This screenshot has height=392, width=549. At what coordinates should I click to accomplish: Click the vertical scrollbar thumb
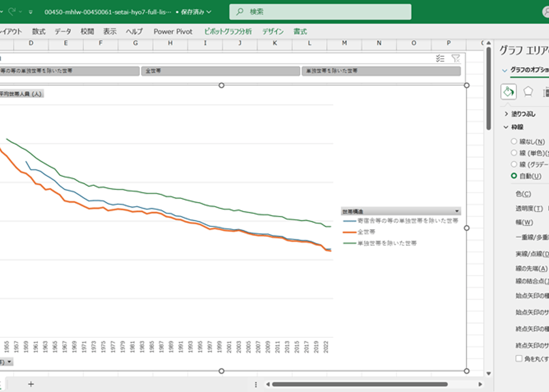pos(488,88)
